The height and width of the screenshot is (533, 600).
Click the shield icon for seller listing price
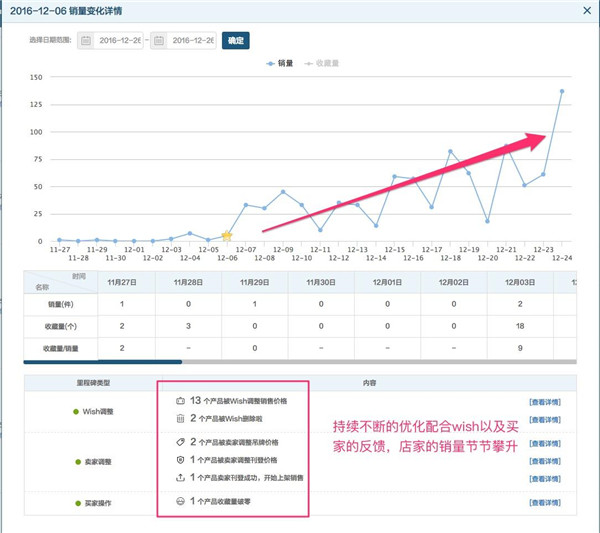(x=180, y=459)
